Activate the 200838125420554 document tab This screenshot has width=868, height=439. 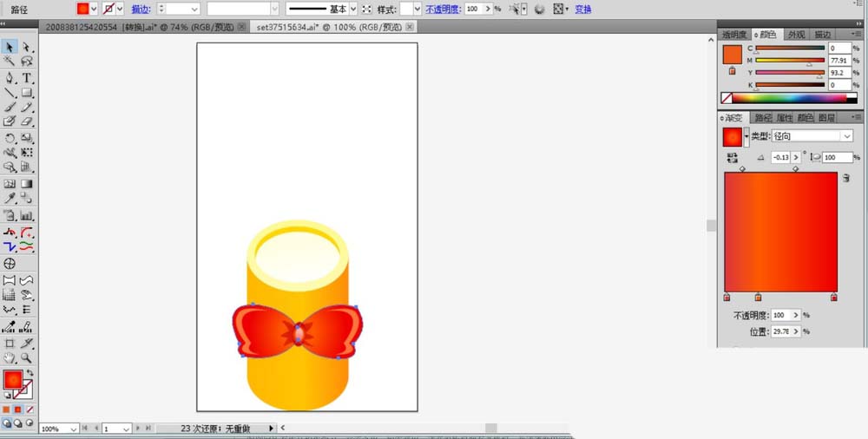pyautogui.click(x=141, y=27)
